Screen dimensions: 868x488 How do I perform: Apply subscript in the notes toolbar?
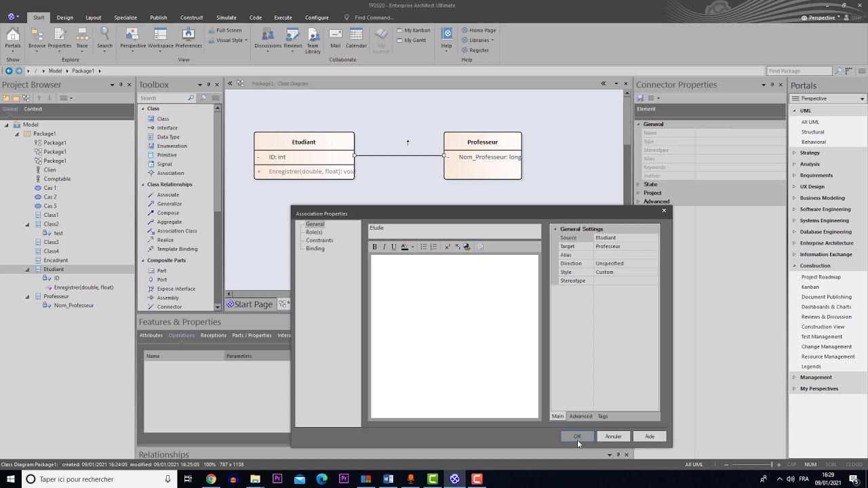pyautogui.click(x=457, y=247)
